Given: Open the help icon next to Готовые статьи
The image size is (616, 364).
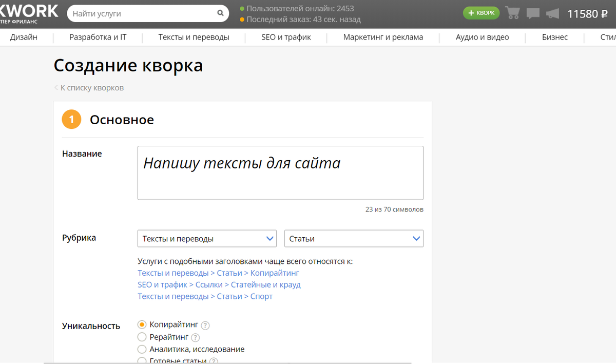Looking at the screenshot, I should tap(214, 361).
